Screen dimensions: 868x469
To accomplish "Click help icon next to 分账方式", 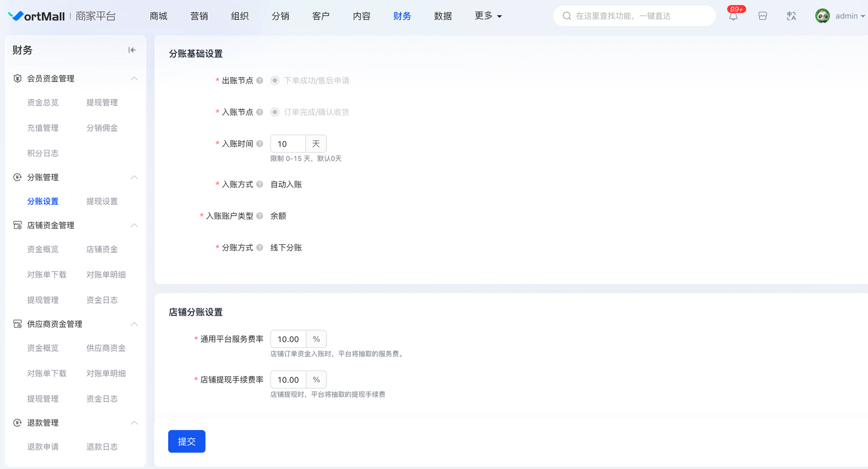I will pyautogui.click(x=259, y=248).
